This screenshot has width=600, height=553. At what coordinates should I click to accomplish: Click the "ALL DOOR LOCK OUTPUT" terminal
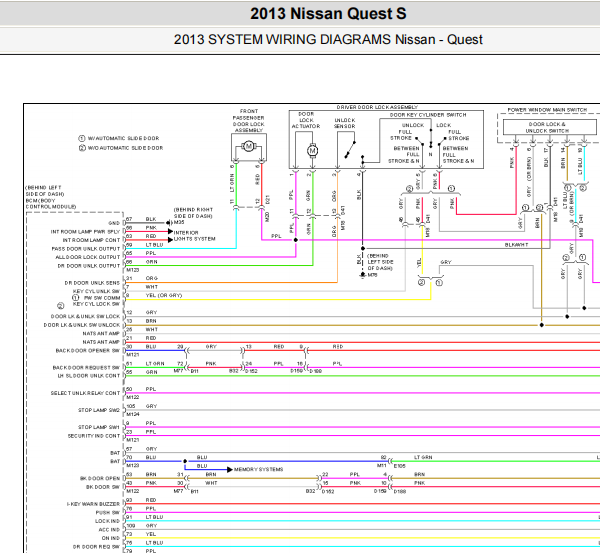click(88, 257)
